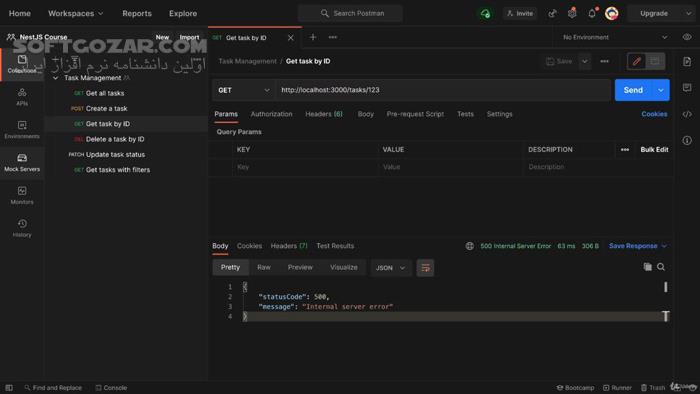This screenshot has width=700, height=394.
Task: Open the Mock Servers sidebar panel
Action: (x=22, y=162)
